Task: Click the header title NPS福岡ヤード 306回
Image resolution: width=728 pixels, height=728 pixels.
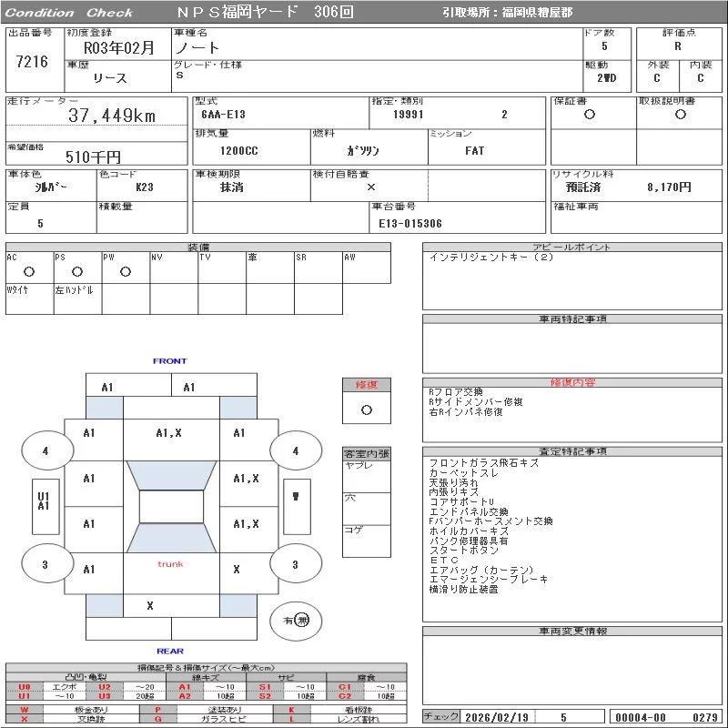Action: [265, 12]
